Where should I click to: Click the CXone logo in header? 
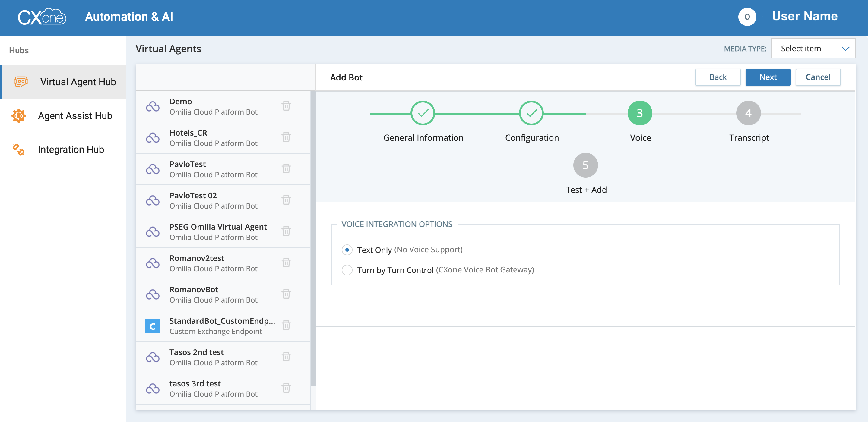[x=42, y=17]
